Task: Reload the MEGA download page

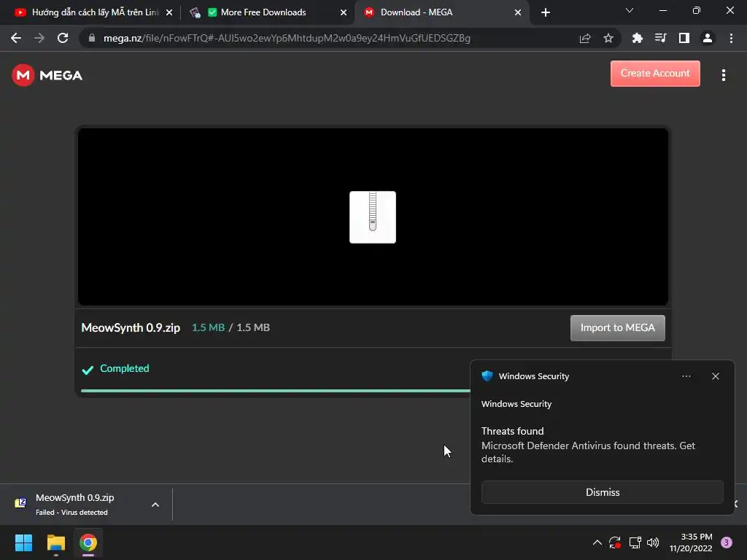Action: point(63,38)
